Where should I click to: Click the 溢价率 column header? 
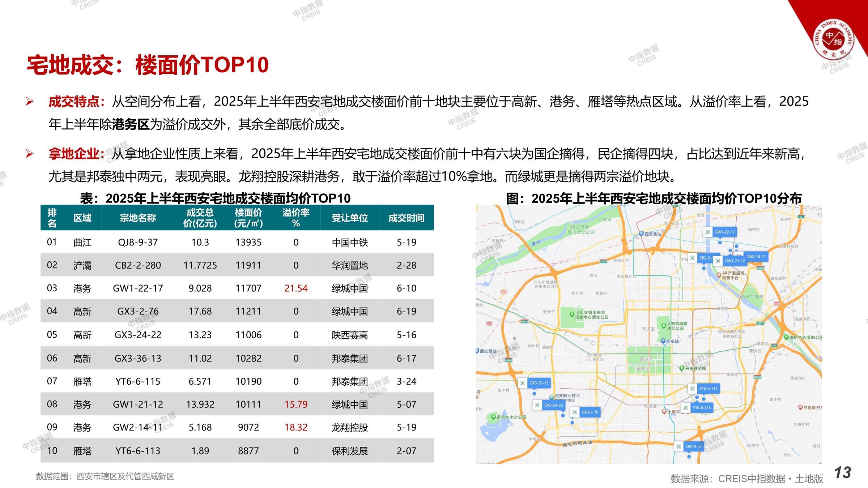pos(296,218)
